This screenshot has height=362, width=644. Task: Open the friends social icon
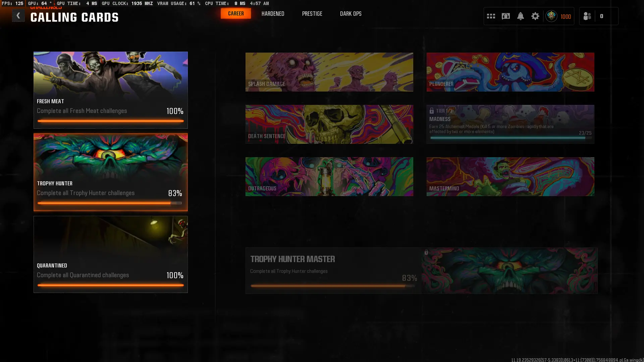(x=587, y=16)
